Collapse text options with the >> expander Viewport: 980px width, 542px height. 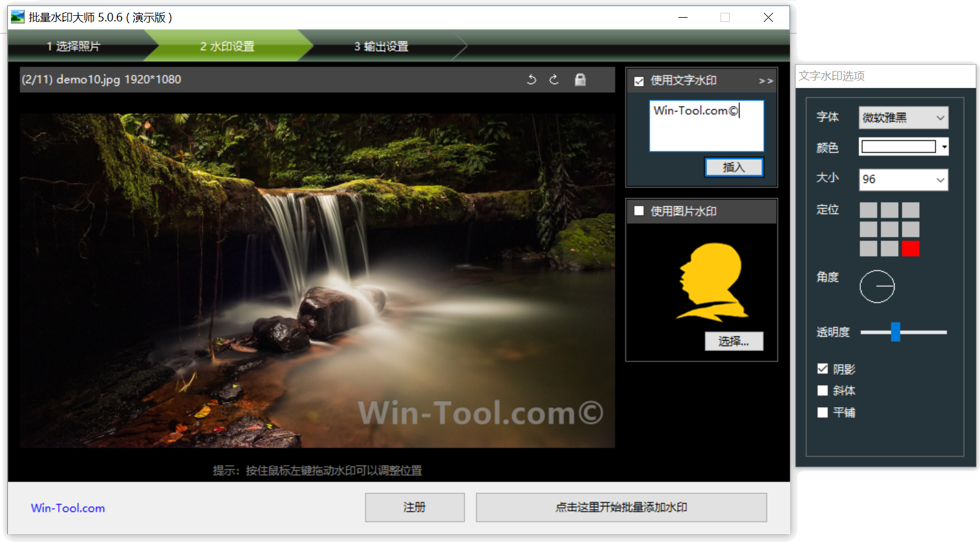coord(766,81)
